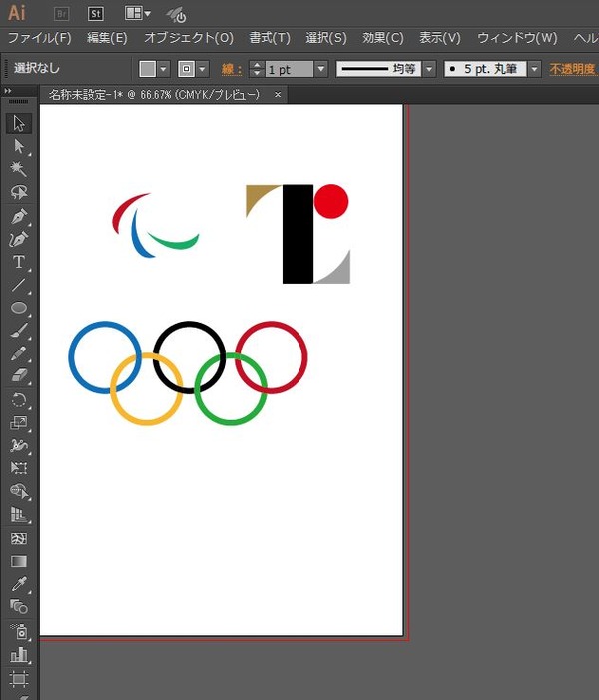Select the Magic Wand tool
Viewport: 599px width, 700px height.
(19, 169)
